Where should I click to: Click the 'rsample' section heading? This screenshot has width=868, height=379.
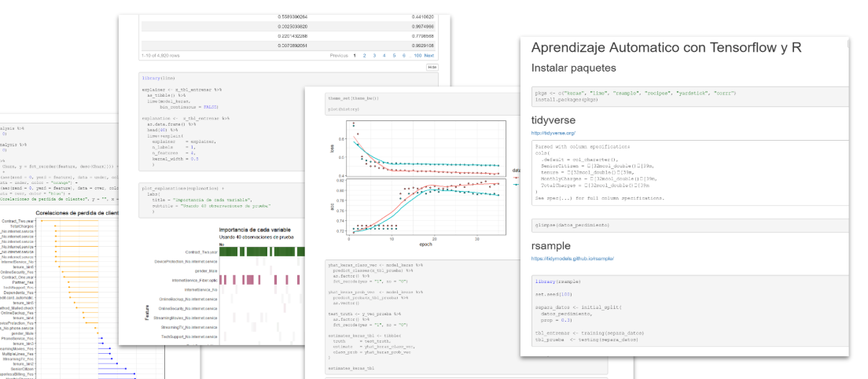(551, 245)
